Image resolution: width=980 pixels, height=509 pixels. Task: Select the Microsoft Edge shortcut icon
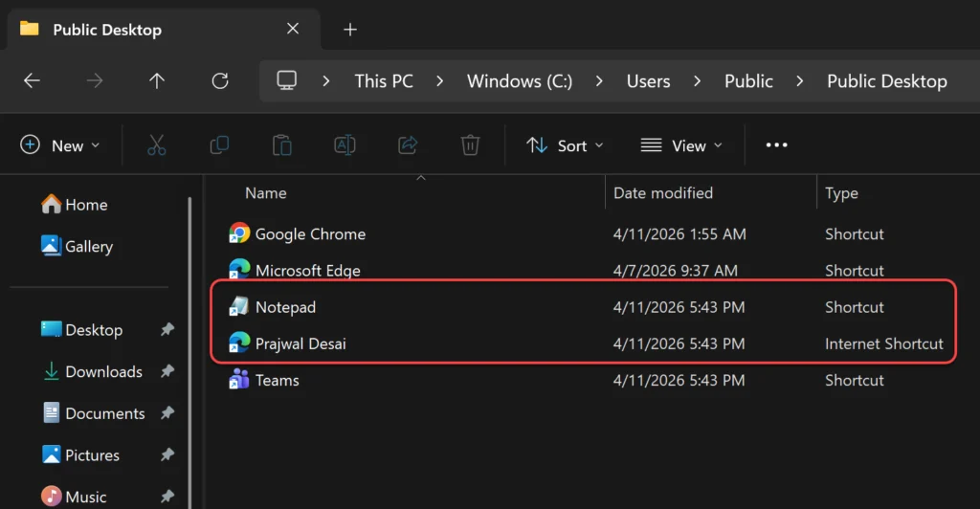[x=238, y=270]
